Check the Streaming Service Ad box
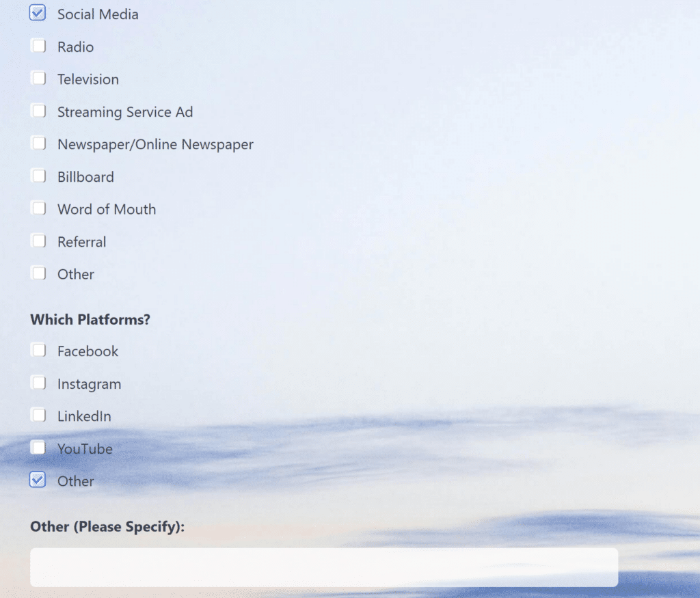Image resolution: width=700 pixels, height=598 pixels. [x=38, y=111]
